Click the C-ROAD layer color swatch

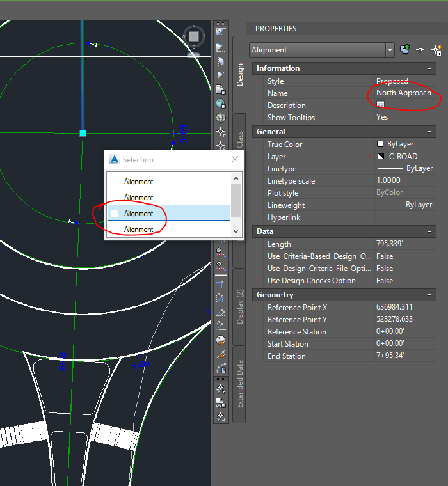click(x=381, y=156)
